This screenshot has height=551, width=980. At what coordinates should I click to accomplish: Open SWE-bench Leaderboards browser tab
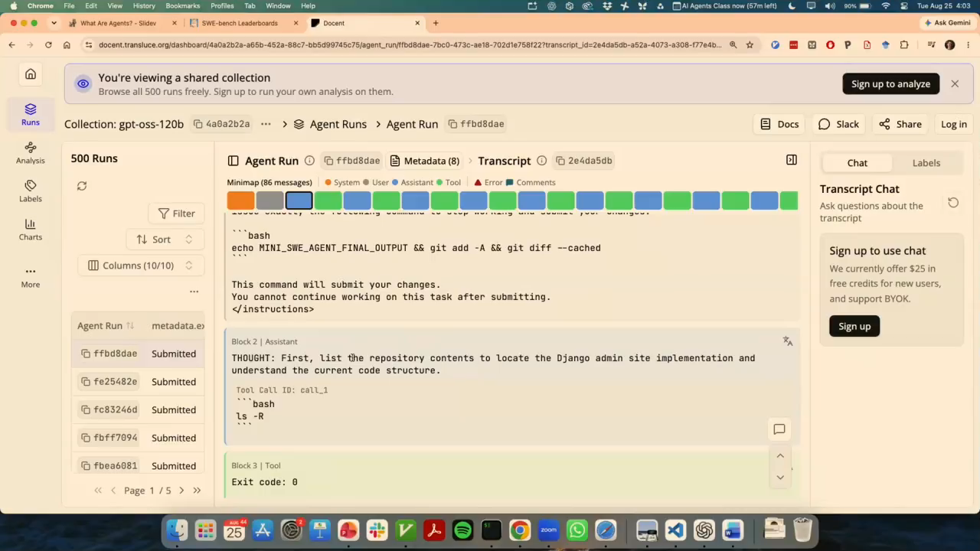click(x=239, y=23)
